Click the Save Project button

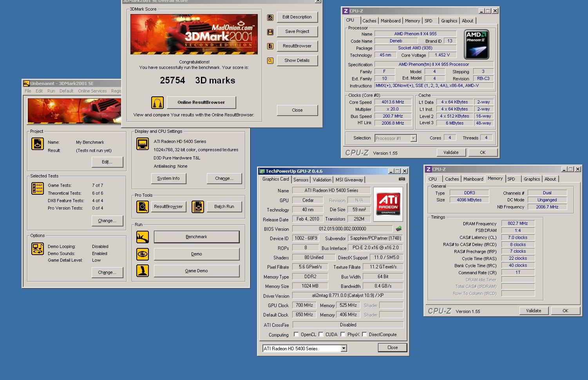click(x=297, y=32)
